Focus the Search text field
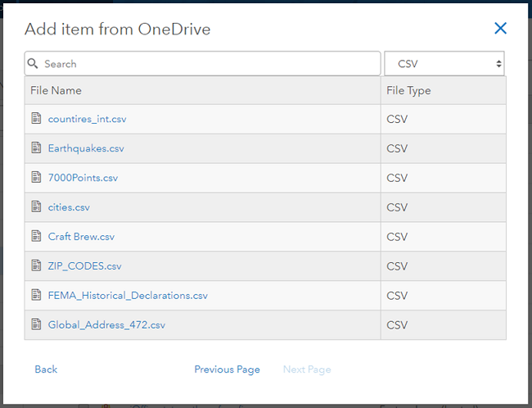 click(209, 63)
